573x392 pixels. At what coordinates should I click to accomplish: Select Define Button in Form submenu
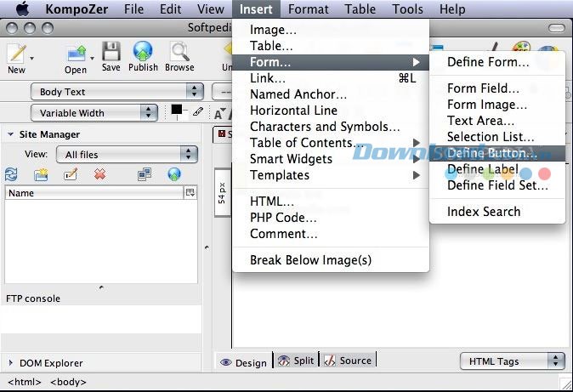coord(492,153)
